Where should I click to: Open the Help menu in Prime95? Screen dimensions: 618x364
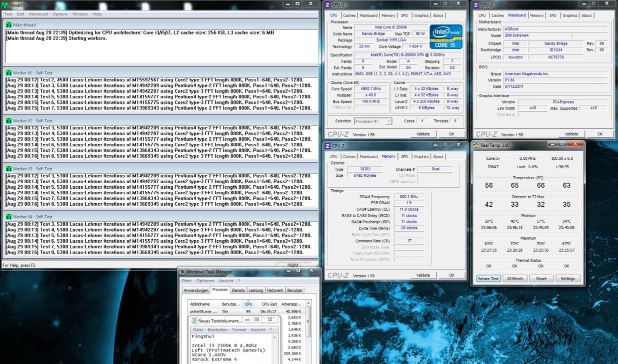(97, 14)
